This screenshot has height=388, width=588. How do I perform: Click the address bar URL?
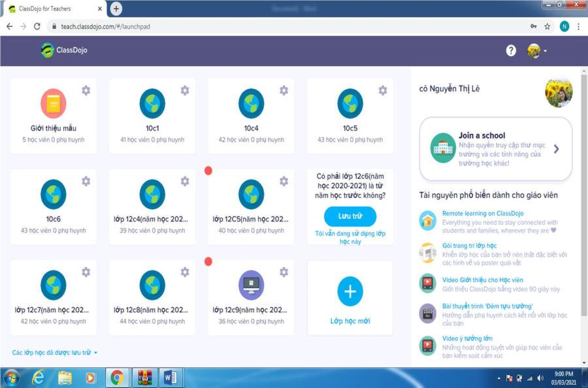pos(105,27)
